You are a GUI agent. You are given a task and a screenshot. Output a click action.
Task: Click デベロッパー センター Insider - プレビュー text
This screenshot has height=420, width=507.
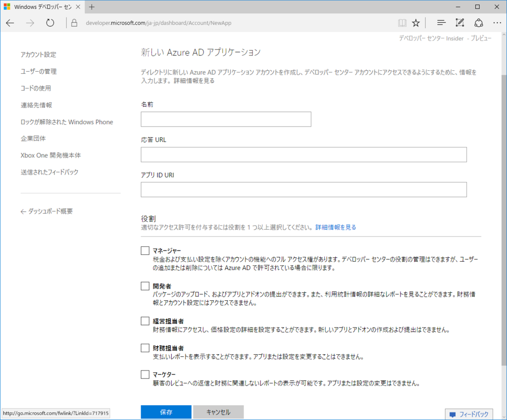point(445,39)
